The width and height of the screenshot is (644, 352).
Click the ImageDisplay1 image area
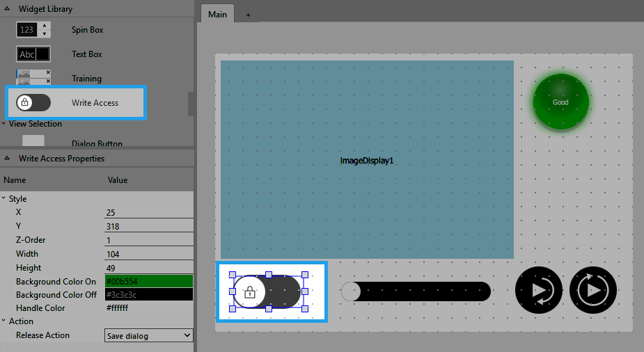[x=367, y=160]
